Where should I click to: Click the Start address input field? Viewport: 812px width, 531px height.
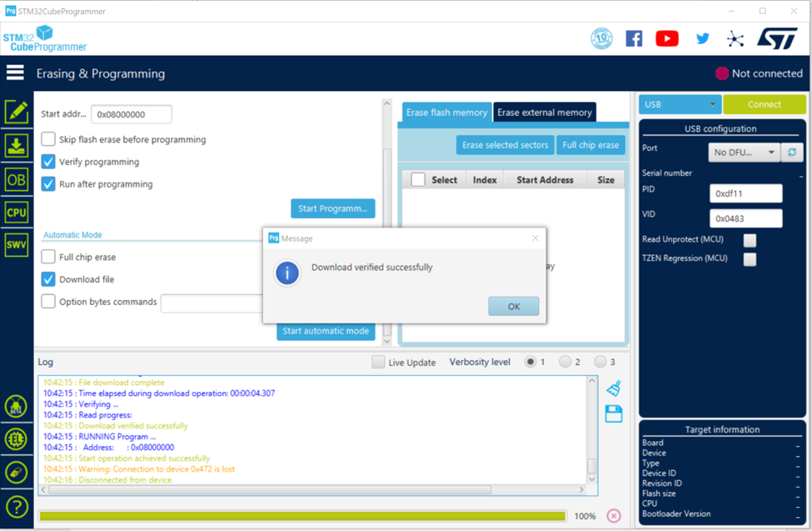coord(132,114)
